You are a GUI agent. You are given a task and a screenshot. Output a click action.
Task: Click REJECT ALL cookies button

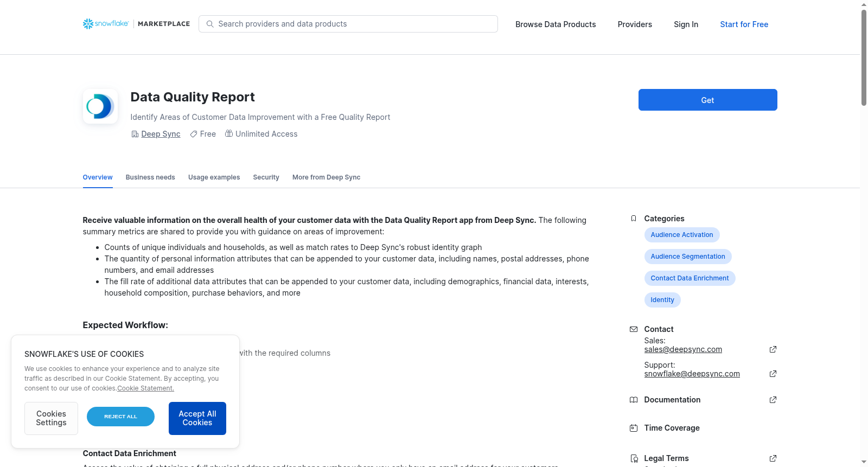click(120, 417)
